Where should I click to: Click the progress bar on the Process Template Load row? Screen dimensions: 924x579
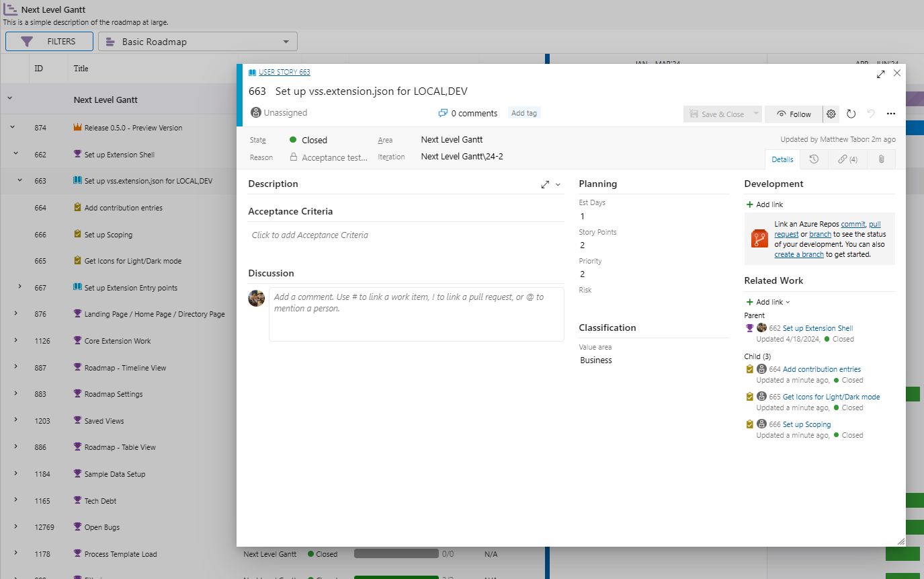[396, 553]
